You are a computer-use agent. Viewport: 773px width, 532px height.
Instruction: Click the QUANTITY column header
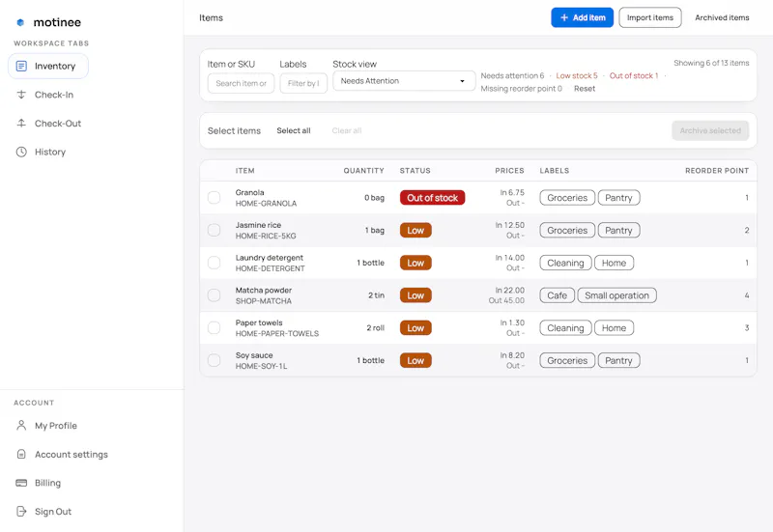tap(364, 171)
